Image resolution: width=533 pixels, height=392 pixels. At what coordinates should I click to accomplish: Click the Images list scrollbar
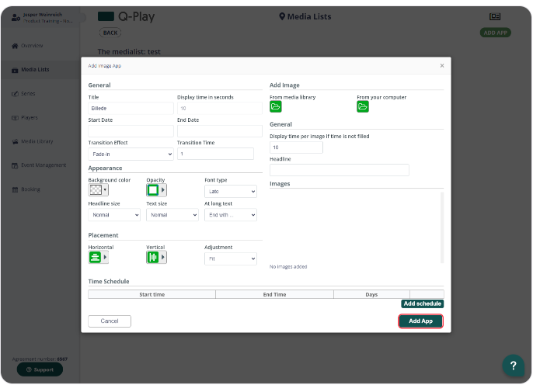442,227
